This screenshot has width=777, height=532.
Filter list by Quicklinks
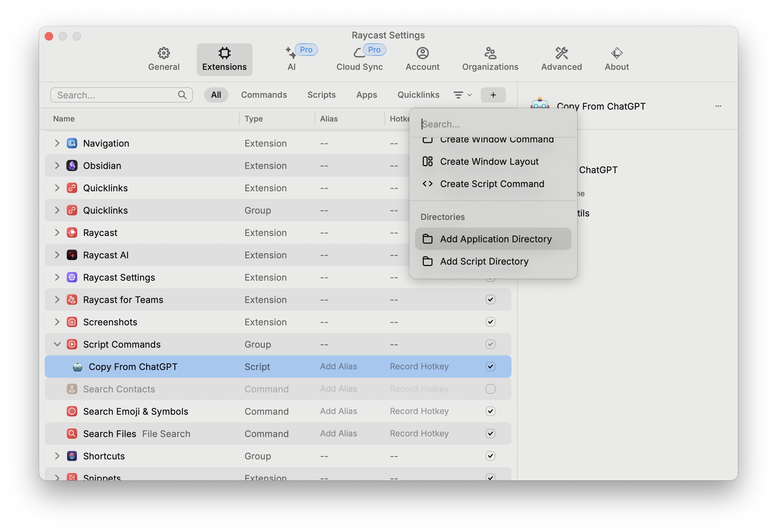(x=418, y=95)
